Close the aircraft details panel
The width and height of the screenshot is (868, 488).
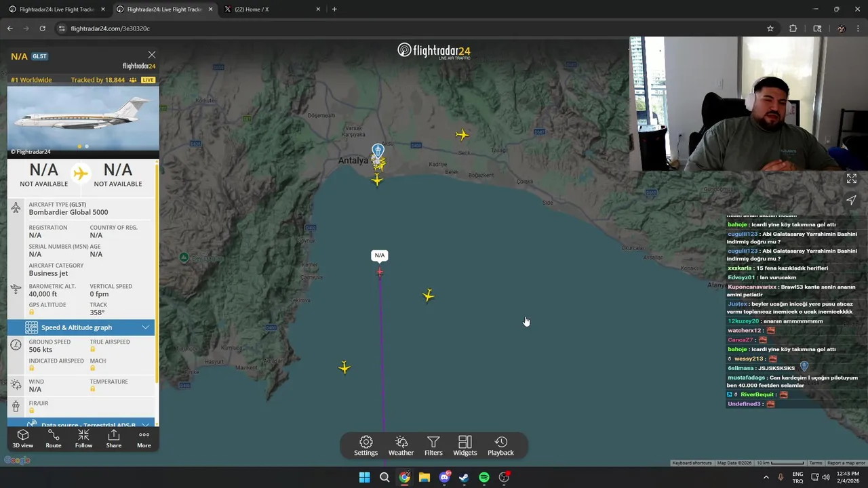coord(152,55)
